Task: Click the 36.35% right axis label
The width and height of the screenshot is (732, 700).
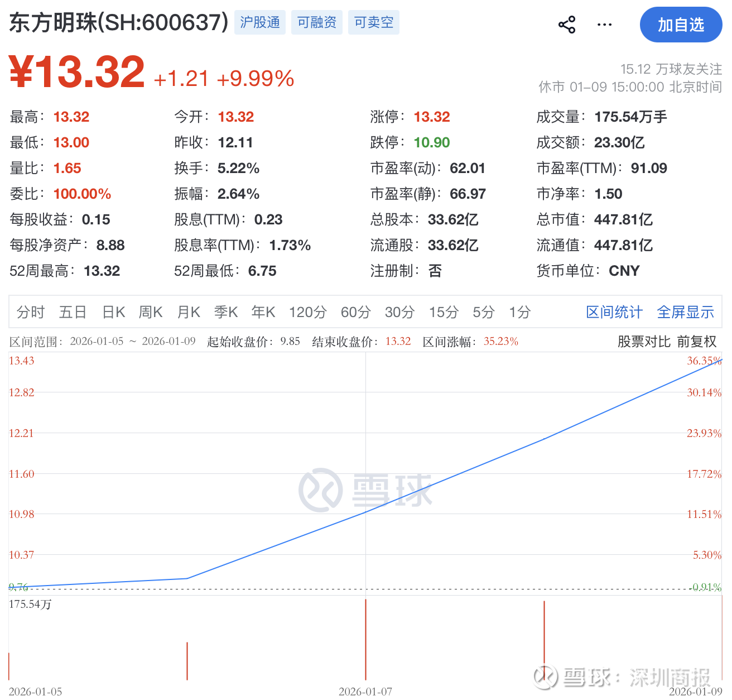Action: coord(704,361)
